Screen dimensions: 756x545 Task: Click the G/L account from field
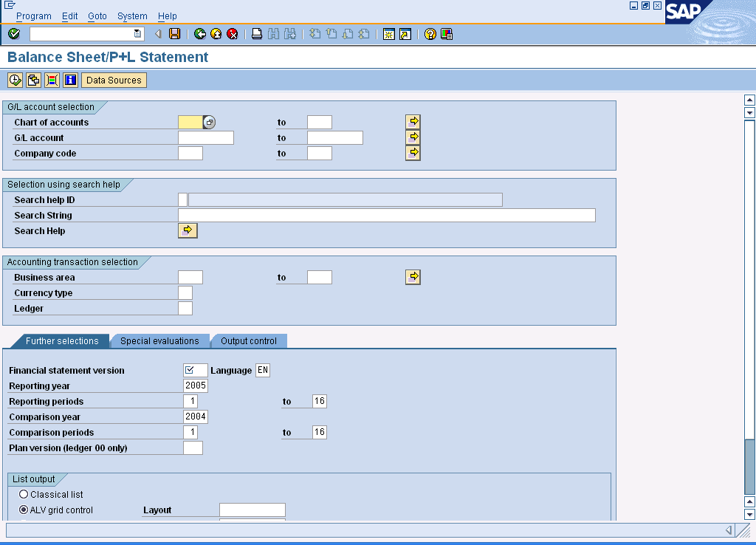[206, 138]
